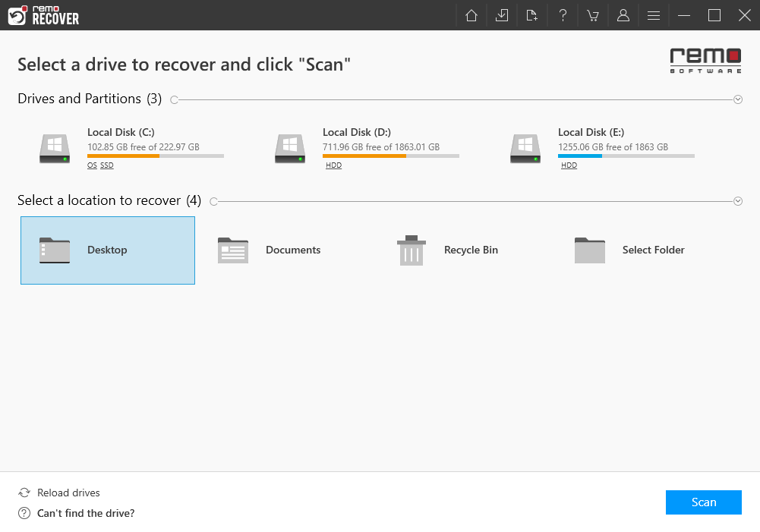The height and width of the screenshot is (532, 760).
Task: Open the hamburger menu in the title bar
Action: pyautogui.click(x=653, y=15)
